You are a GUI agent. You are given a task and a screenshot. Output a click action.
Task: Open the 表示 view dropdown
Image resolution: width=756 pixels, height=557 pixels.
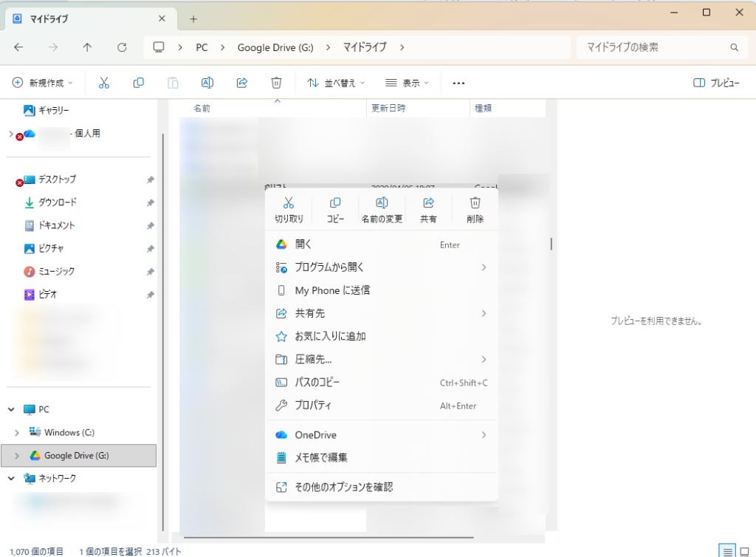pyautogui.click(x=408, y=83)
